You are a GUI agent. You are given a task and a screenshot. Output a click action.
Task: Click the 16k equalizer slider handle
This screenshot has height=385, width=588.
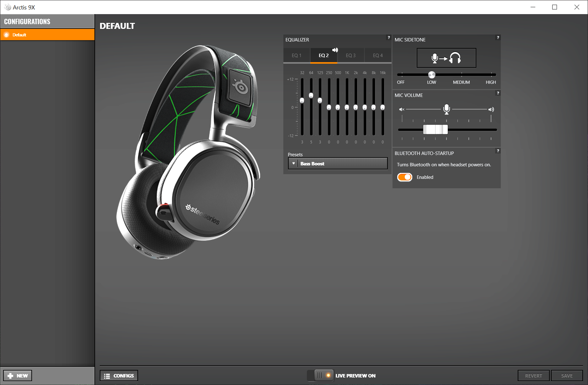[x=382, y=107]
